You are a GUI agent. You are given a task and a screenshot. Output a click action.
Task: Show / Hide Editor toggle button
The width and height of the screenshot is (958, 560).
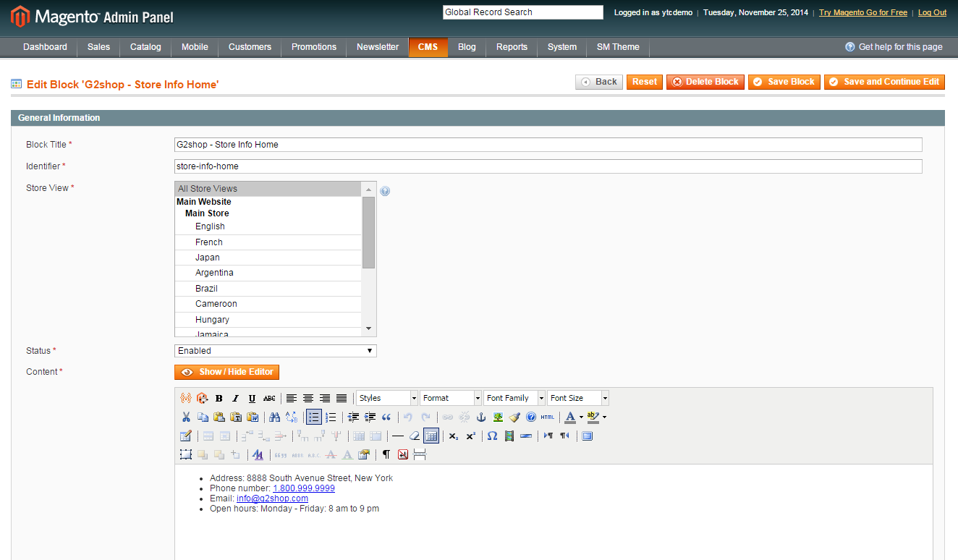point(226,372)
